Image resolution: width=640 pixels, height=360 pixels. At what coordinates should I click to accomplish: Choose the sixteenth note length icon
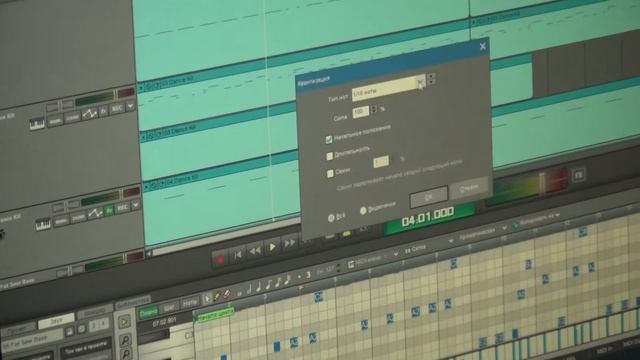(278, 282)
